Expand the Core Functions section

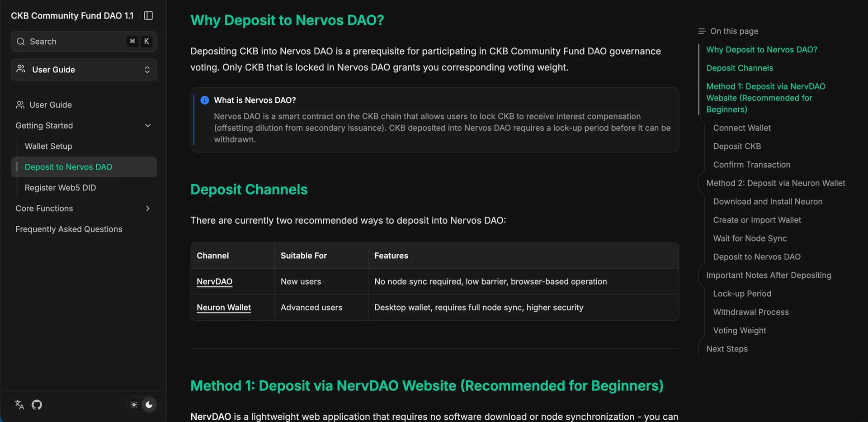pos(147,209)
